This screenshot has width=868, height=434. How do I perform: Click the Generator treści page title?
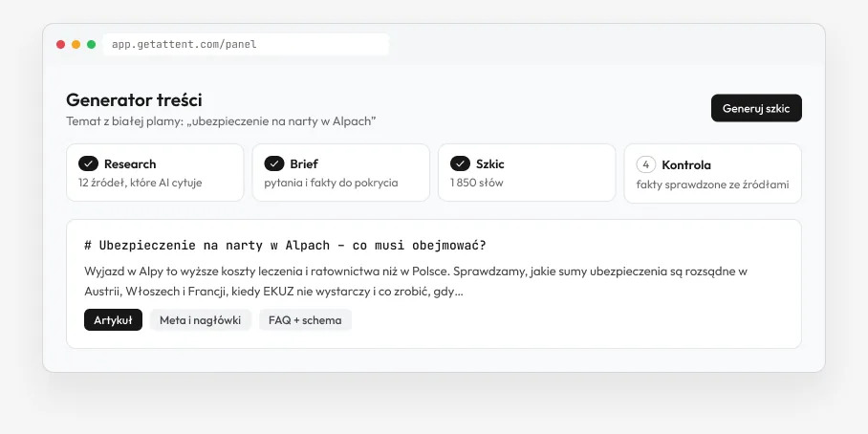pos(134,100)
